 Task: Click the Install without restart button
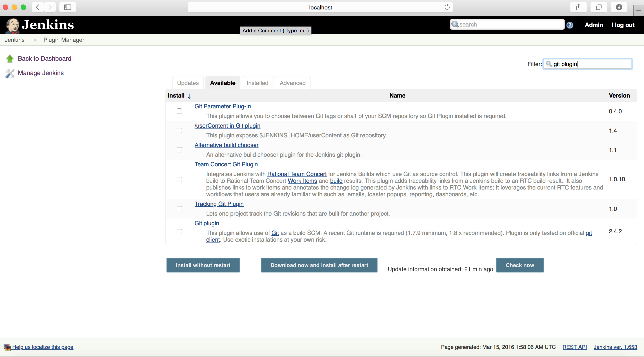(x=203, y=265)
